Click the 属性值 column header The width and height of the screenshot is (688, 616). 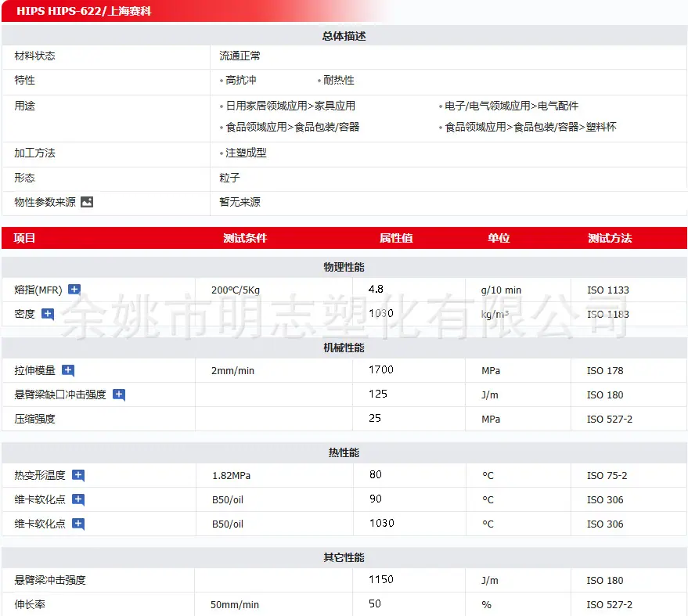pos(396,238)
